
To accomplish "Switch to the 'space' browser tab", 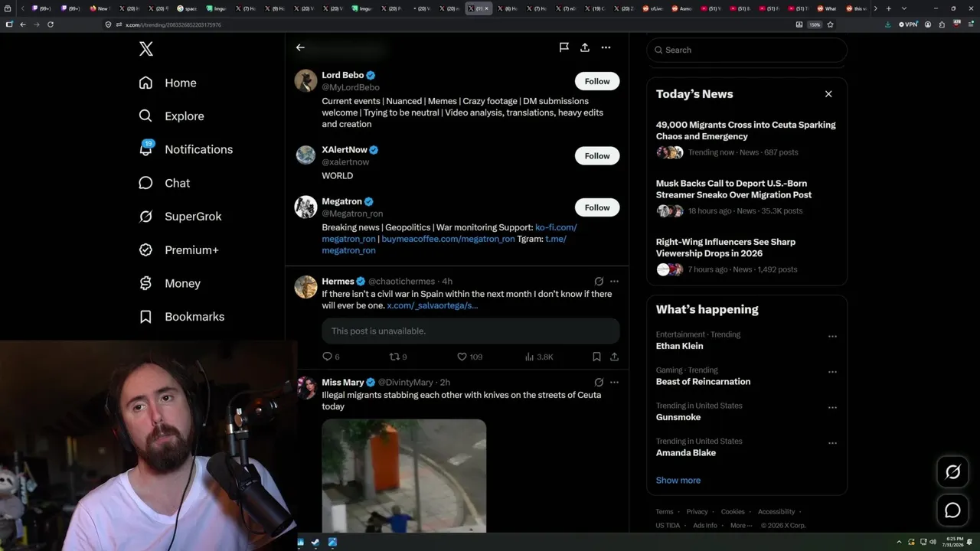I will (187, 8).
